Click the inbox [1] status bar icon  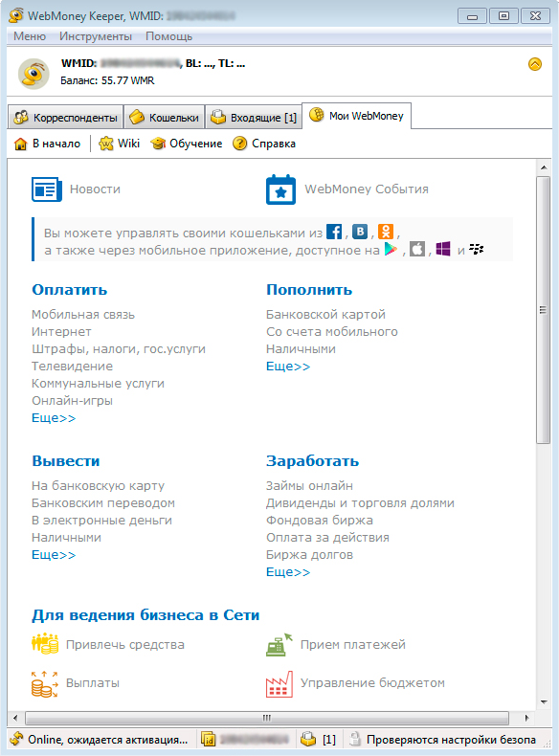tap(308, 739)
